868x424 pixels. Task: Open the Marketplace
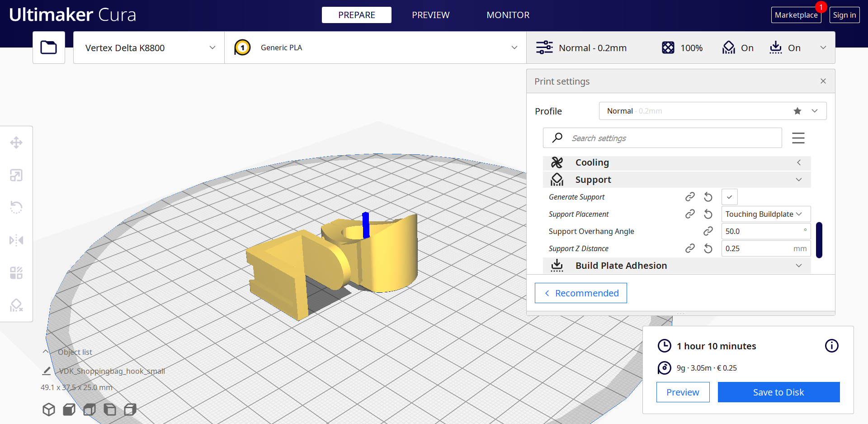click(796, 15)
